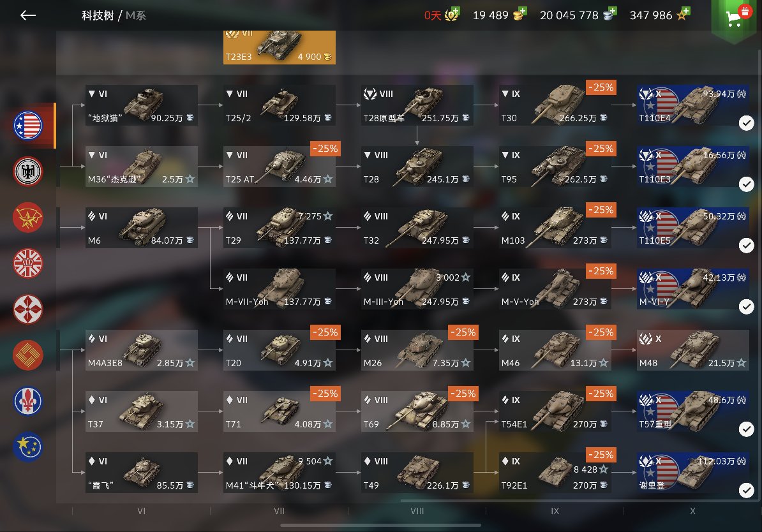762x532 pixels.
Task: Select the French fleur-de-lis nation icon
Action: pos(27,401)
